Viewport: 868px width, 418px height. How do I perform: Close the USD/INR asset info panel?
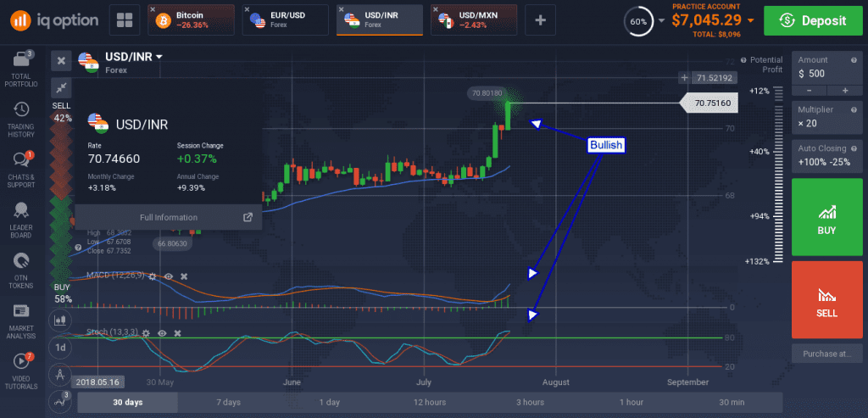click(x=61, y=61)
